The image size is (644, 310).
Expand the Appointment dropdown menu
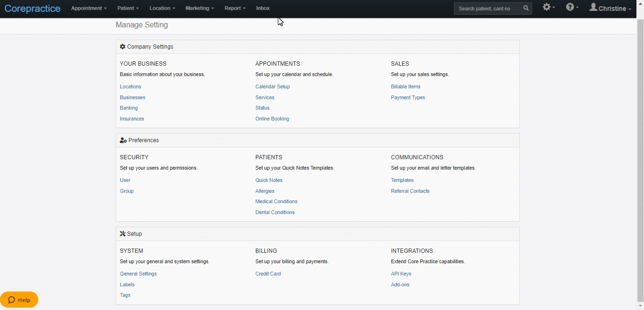[89, 8]
